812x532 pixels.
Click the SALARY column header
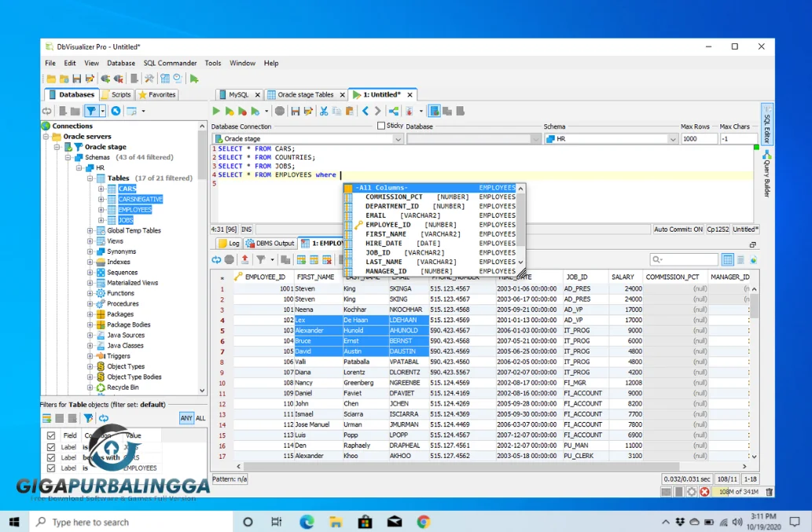[x=623, y=277]
